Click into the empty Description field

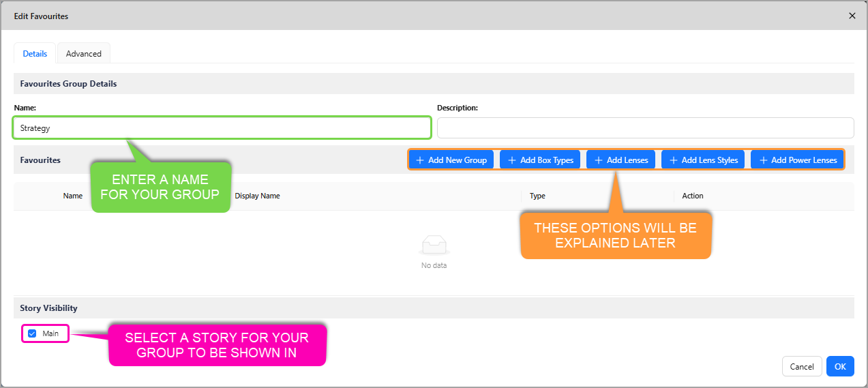tap(645, 128)
